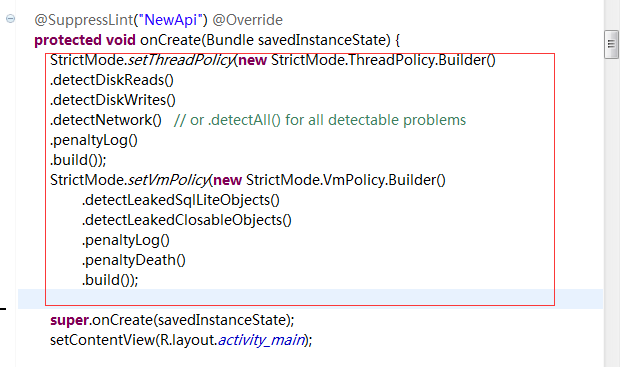Click the .penaltyDeath() line
Screen dimensions: 620x367
pos(134,260)
